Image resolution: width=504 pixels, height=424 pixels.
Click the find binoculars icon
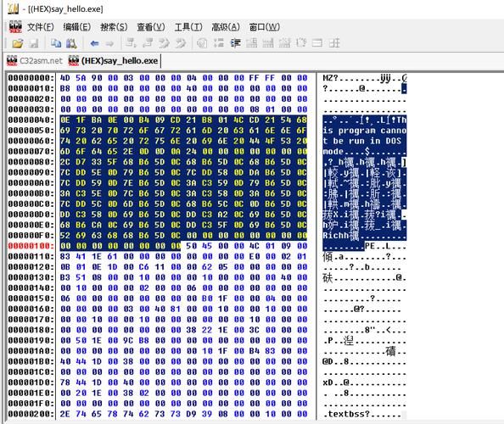(x=71, y=43)
